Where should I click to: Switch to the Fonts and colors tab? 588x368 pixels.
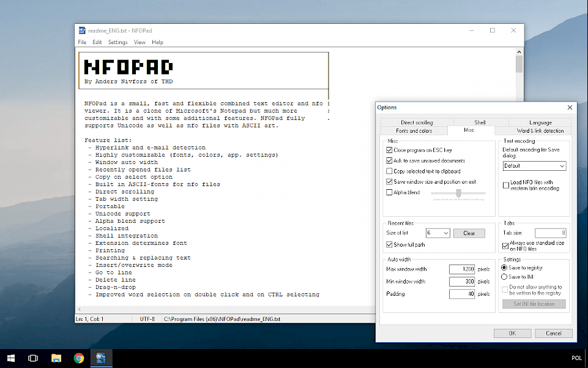pos(414,130)
